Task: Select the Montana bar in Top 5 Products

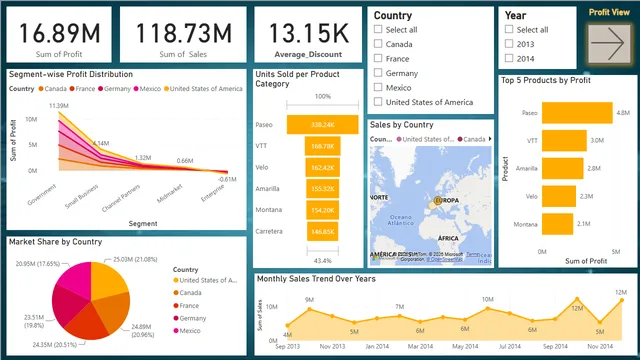Action: coord(558,224)
